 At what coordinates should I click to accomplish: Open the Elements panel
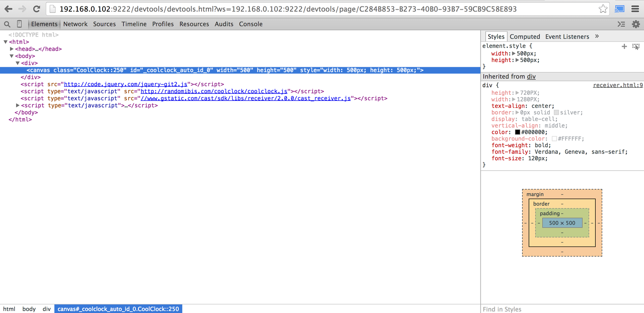click(44, 24)
